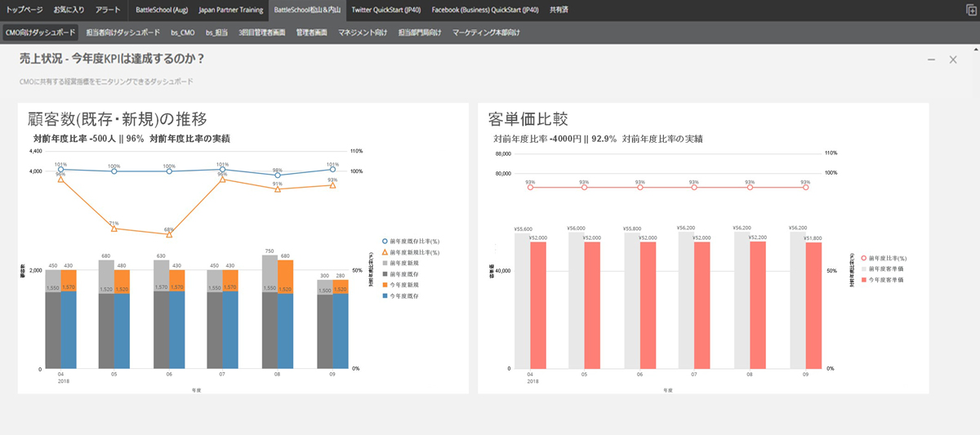This screenshot has height=435, width=980.
Task: Open the トップページ menu item
Action: (24, 11)
